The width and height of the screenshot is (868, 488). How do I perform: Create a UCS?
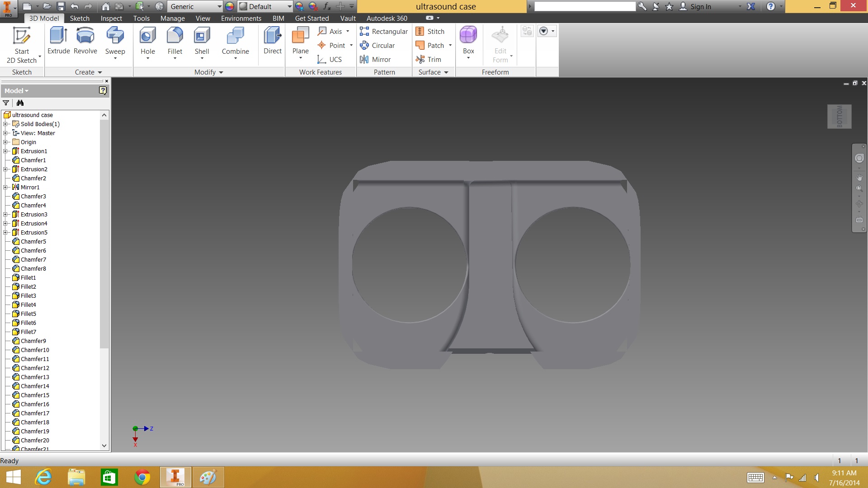[330, 59]
